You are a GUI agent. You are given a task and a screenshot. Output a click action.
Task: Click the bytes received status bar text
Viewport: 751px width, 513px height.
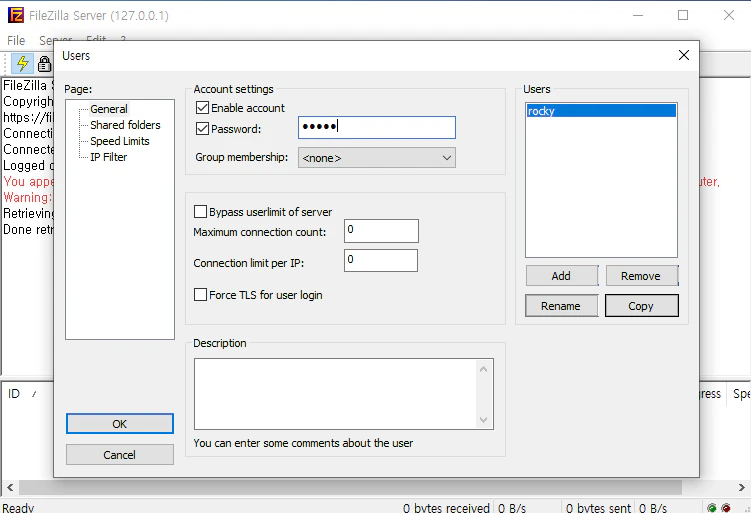446,508
